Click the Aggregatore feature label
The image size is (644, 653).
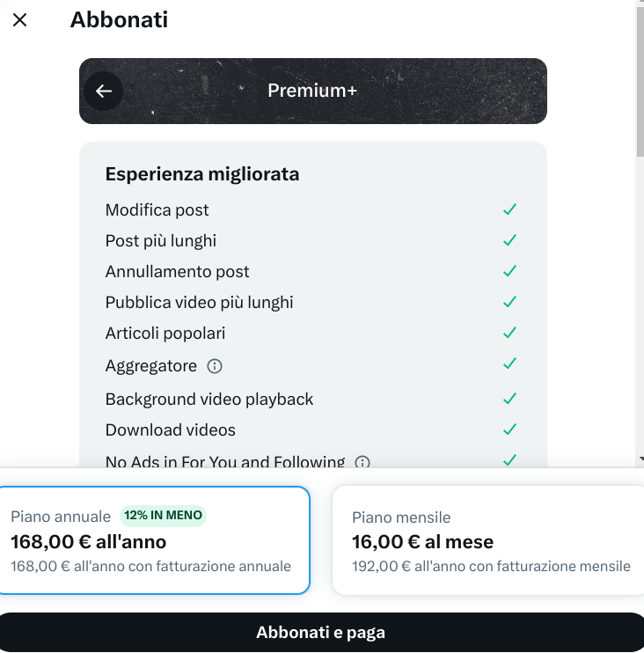(x=151, y=366)
